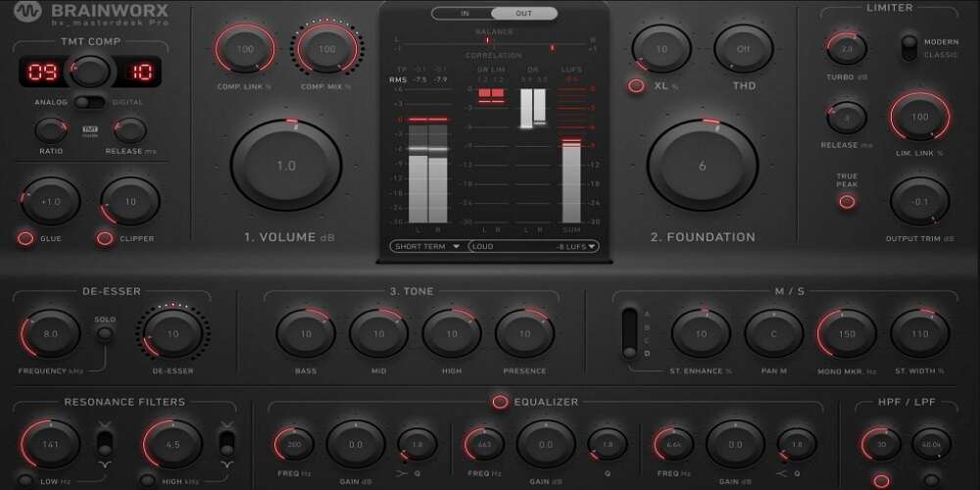Click the MONO MKR. Hz knob
This screenshot has width=980, height=490.
pos(847,334)
